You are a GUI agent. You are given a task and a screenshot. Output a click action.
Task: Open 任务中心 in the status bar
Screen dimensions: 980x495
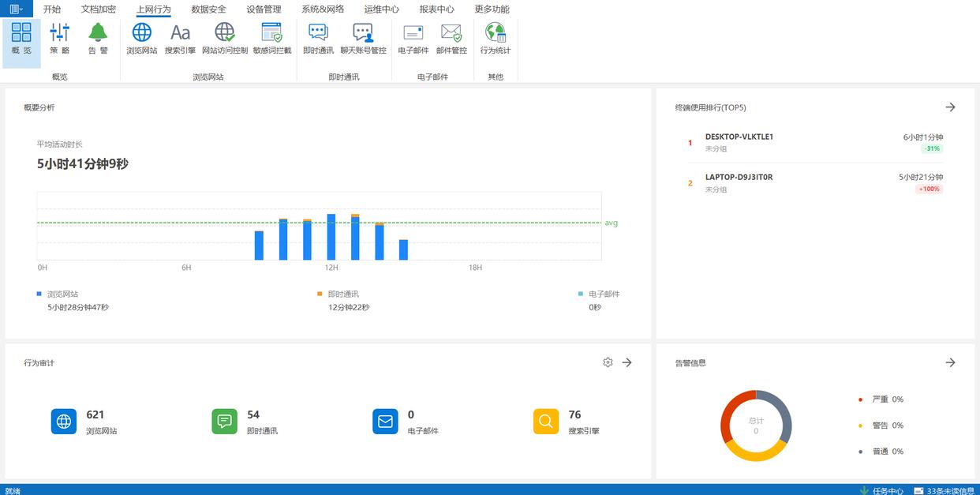881,490
